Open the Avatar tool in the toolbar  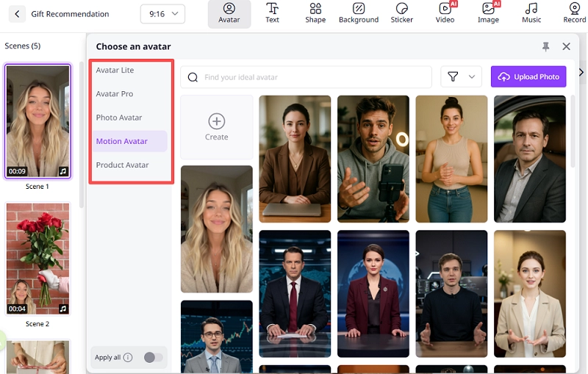(229, 13)
